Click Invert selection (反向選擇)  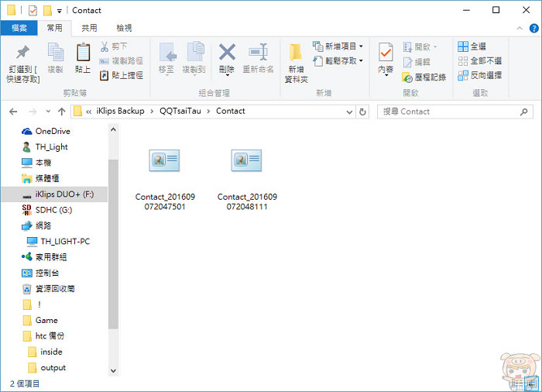coord(479,75)
